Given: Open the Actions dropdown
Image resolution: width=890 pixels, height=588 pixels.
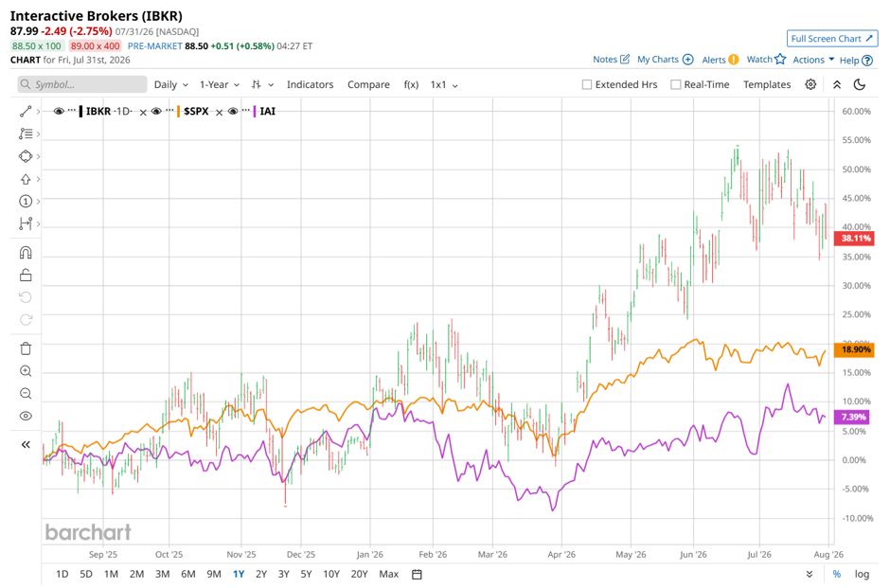Looking at the screenshot, I should [x=813, y=60].
